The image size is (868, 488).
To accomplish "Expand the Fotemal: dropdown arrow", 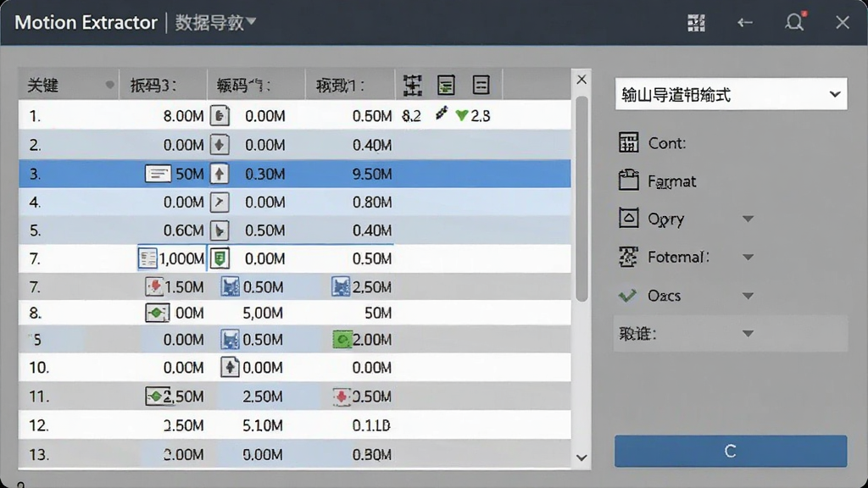I will coord(748,258).
